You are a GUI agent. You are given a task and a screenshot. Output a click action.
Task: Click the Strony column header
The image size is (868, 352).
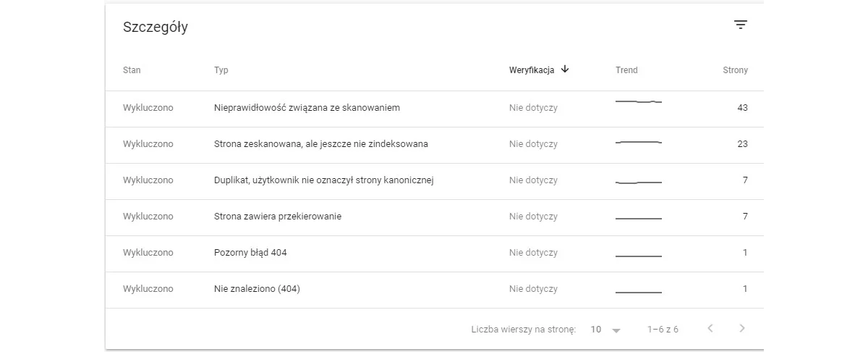[x=735, y=70]
